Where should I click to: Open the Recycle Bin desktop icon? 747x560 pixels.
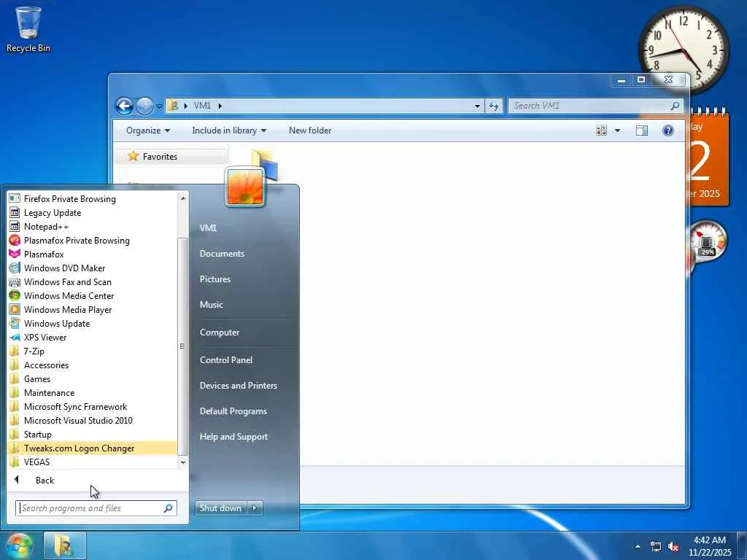[28, 29]
